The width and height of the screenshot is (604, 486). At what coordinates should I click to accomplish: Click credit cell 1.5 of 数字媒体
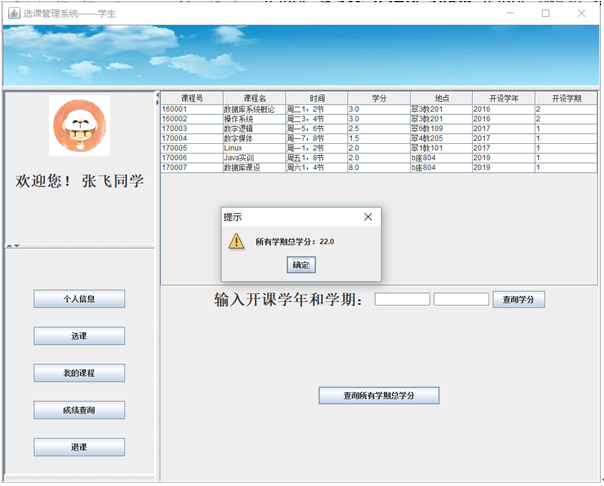pyautogui.click(x=379, y=138)
